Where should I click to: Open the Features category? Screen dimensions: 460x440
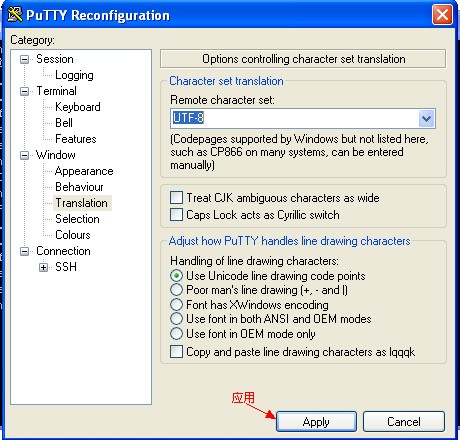pos(76,139)
